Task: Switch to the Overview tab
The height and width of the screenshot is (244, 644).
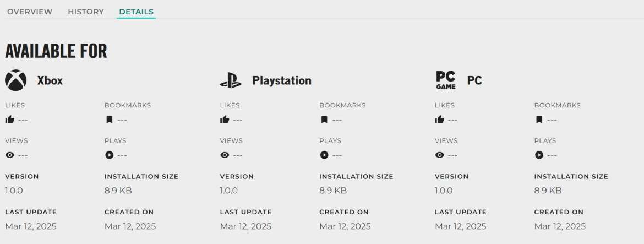Action: click(30, 12)
